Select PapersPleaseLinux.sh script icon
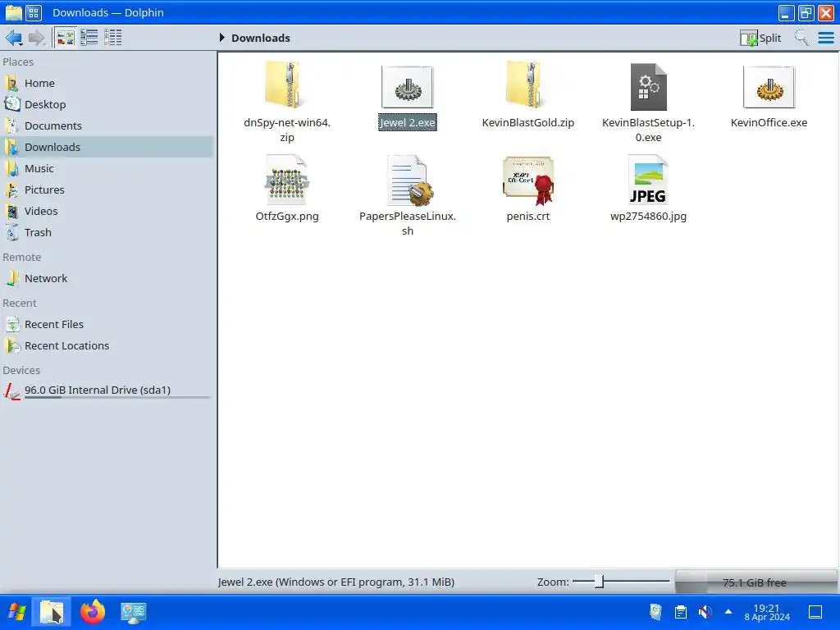 pos(409,180)
